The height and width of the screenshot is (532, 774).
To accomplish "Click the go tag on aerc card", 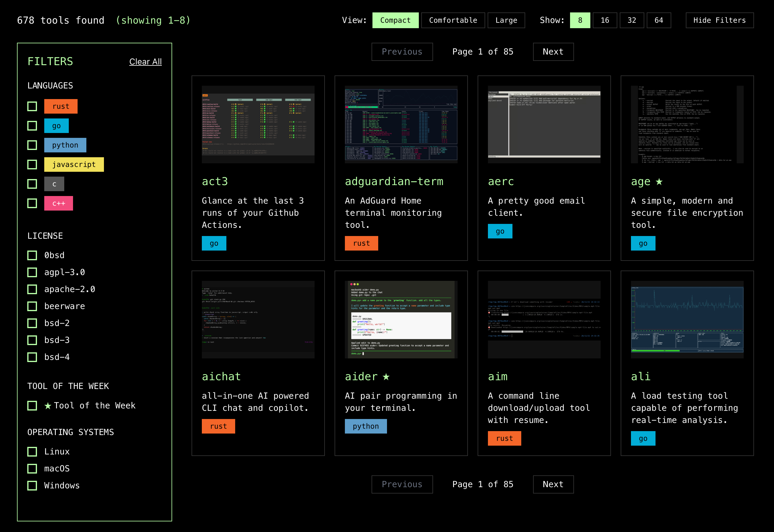I will [500, 231].
